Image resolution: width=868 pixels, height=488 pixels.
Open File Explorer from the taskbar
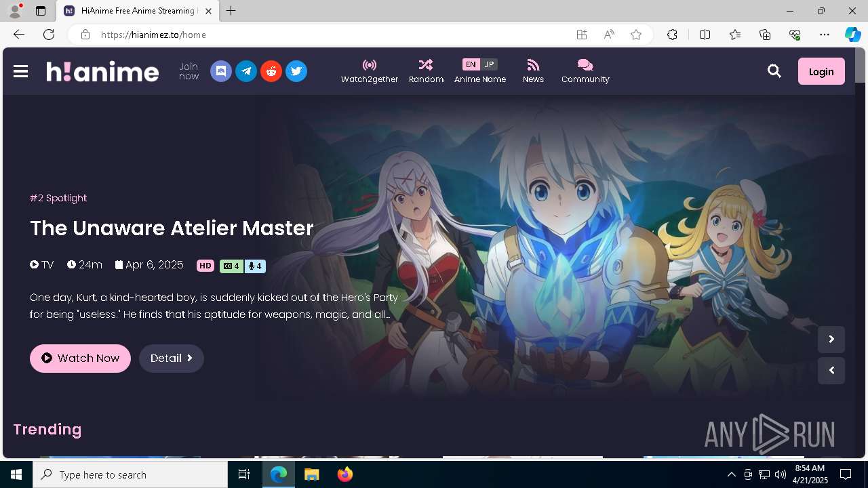tap(311, 474)
